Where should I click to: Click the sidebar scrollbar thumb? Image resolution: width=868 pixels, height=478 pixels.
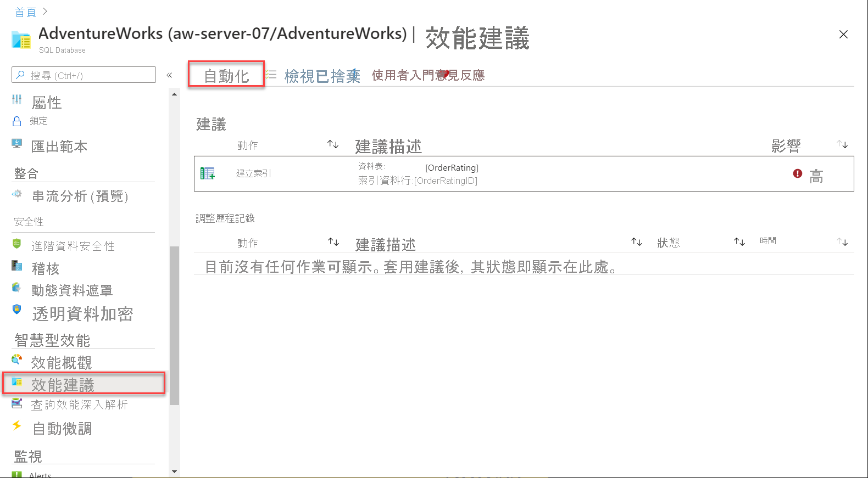[x=175, y=325]
